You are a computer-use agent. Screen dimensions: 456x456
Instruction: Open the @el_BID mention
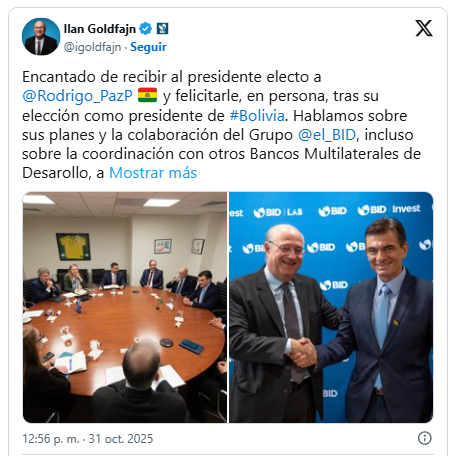[x=327, y=135]
